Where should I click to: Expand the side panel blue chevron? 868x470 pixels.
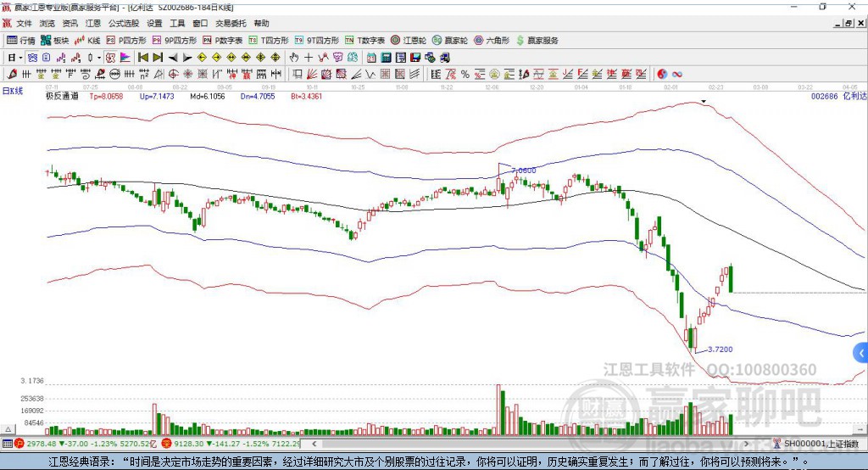(861, 353)
